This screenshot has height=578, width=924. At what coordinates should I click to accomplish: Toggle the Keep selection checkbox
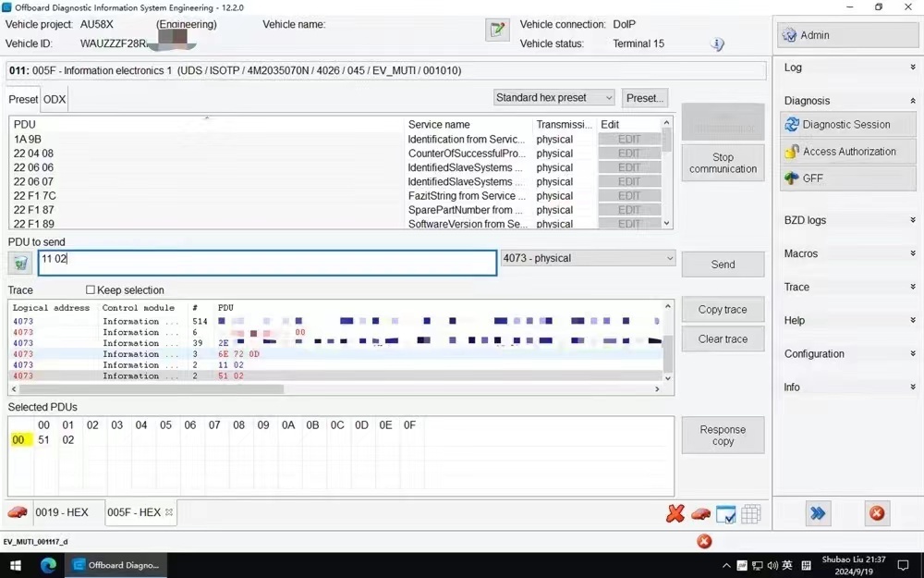[x=91, y=289]
